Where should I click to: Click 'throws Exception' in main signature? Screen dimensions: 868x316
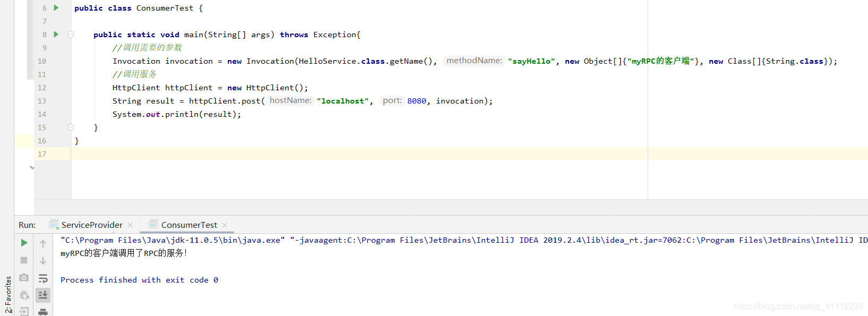pos(319,35)
